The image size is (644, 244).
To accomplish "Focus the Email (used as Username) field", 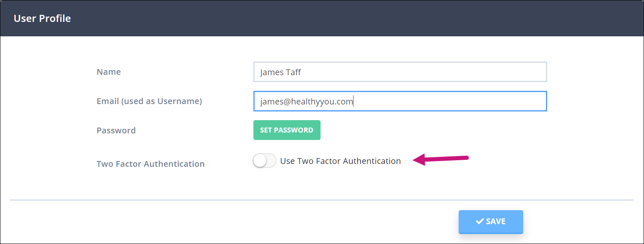I will (x=400, y=102).
